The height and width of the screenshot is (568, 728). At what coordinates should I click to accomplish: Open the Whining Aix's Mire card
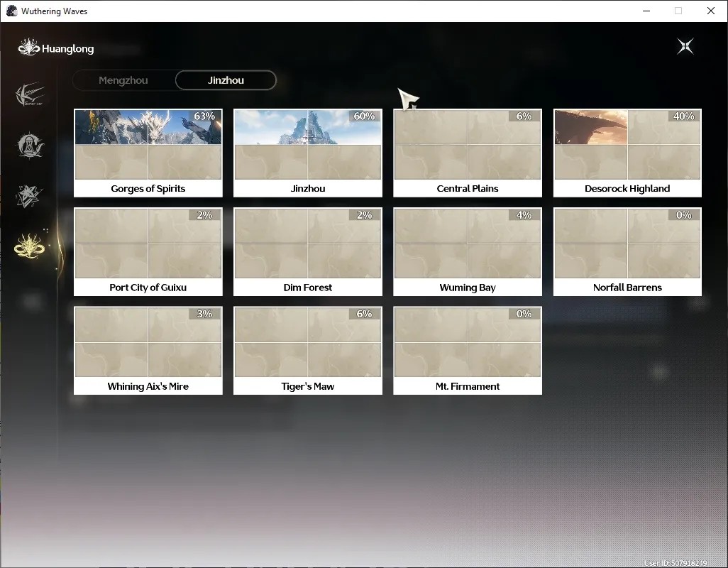pyautogui.click(x=148, y=351)
